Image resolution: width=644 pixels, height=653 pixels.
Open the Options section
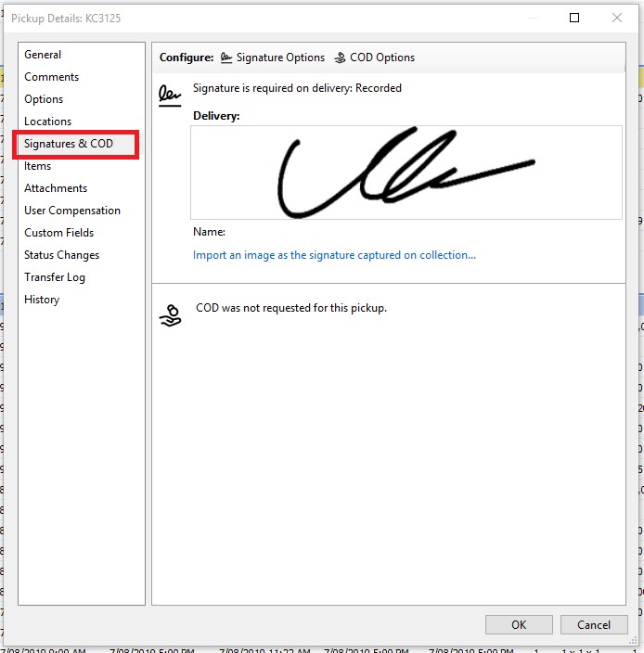click(x=44, y=99)
